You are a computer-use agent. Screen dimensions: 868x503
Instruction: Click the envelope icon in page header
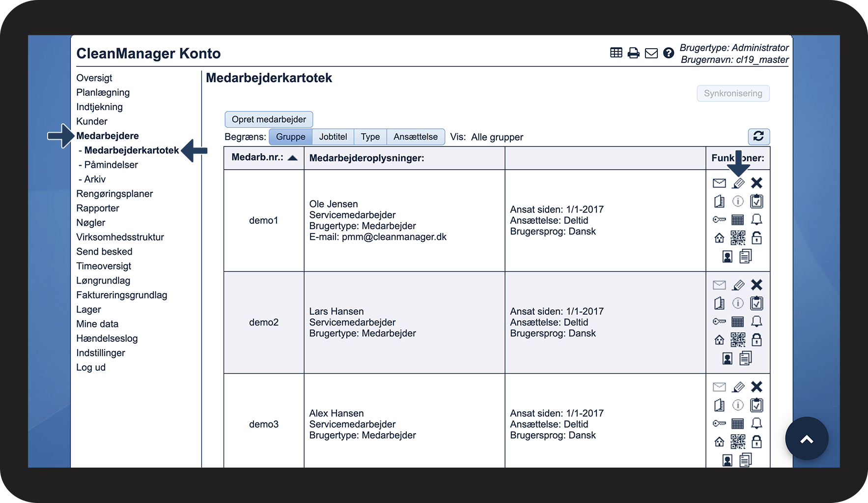tap(651, 53)
